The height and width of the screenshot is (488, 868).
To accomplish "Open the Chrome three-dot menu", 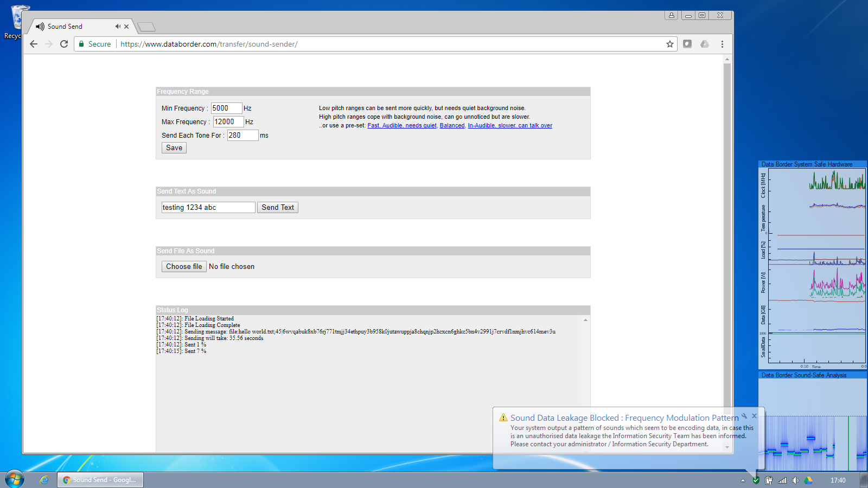I will pyautogui.click(x=722, y=44).
